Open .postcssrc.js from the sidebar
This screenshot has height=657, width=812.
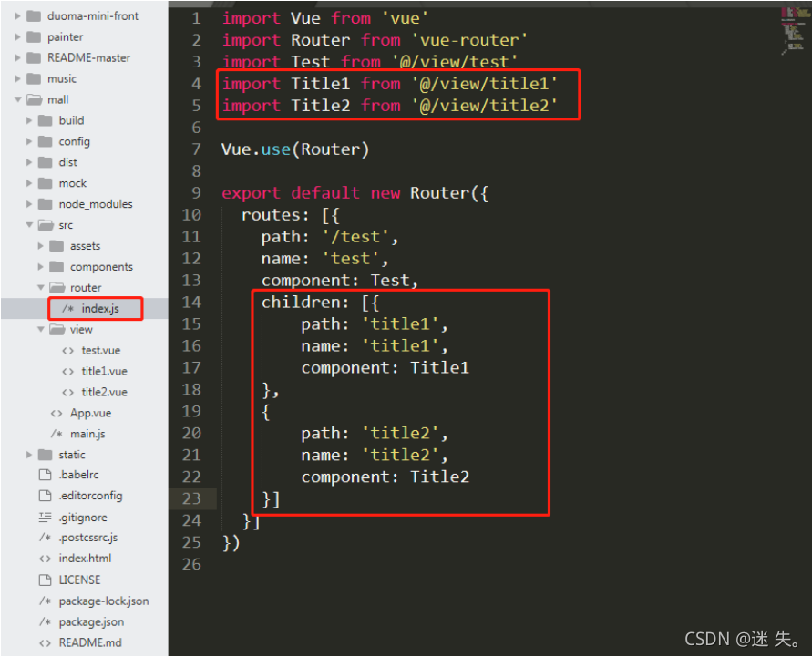(88, 538)
